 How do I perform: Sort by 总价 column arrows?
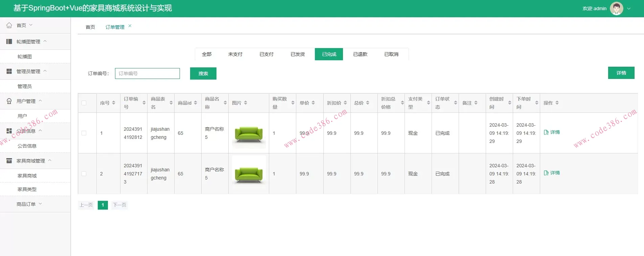pos(368,103)
